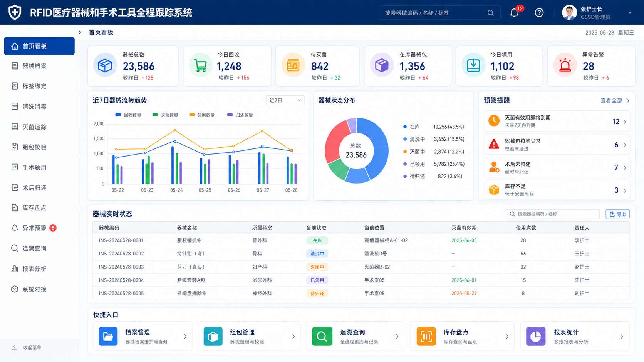
Task: Open 查看全部 link in alerts panel
Action: pos(615,100)
